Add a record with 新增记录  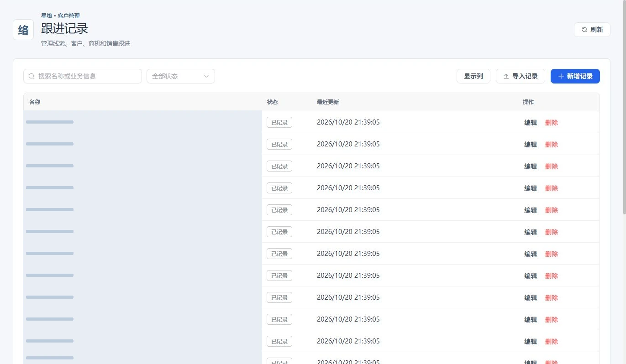coord(575,76)
